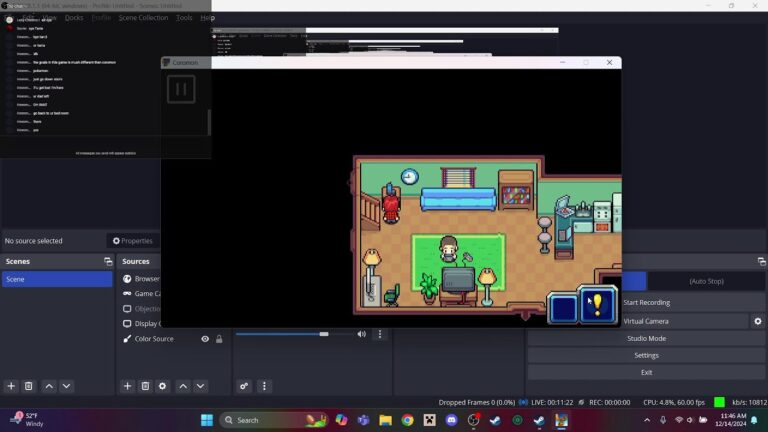Configure Virtual Camera via gear icon
The image size is (768, 432).
758,321
